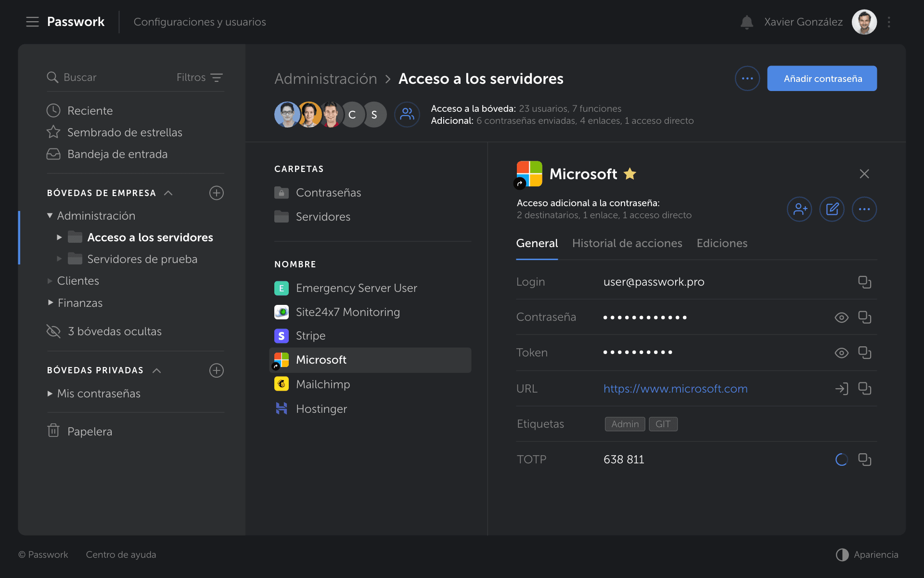924x578 pixels.
Task: Toggle Microsoft favorite star
Action: (x=630, y=174)
